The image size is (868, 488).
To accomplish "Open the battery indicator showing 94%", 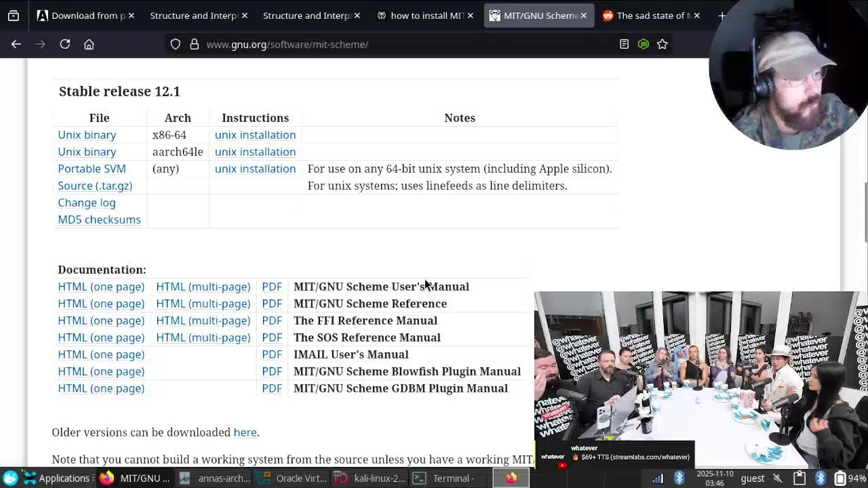I will tap(850, 479).
